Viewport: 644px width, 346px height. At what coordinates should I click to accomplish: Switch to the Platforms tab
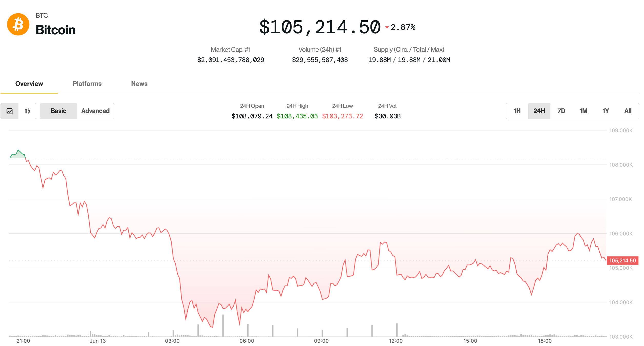[87, 84]
